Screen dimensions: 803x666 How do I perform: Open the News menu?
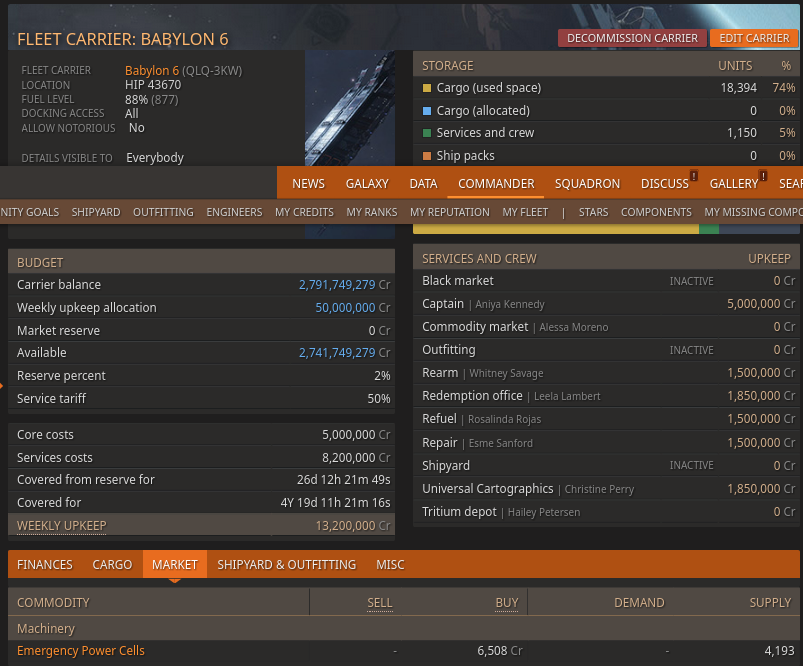(308, 183)
